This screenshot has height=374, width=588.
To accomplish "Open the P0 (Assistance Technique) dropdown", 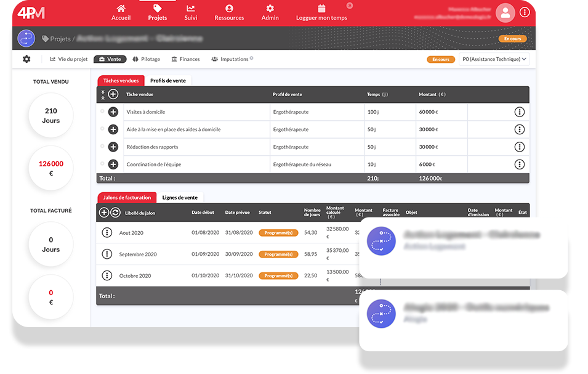I will point(494,59).
